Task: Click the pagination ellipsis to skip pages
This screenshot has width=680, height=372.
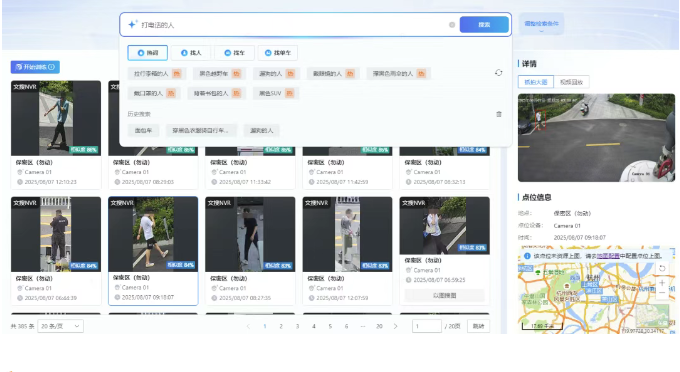Action: pos(363,326)
